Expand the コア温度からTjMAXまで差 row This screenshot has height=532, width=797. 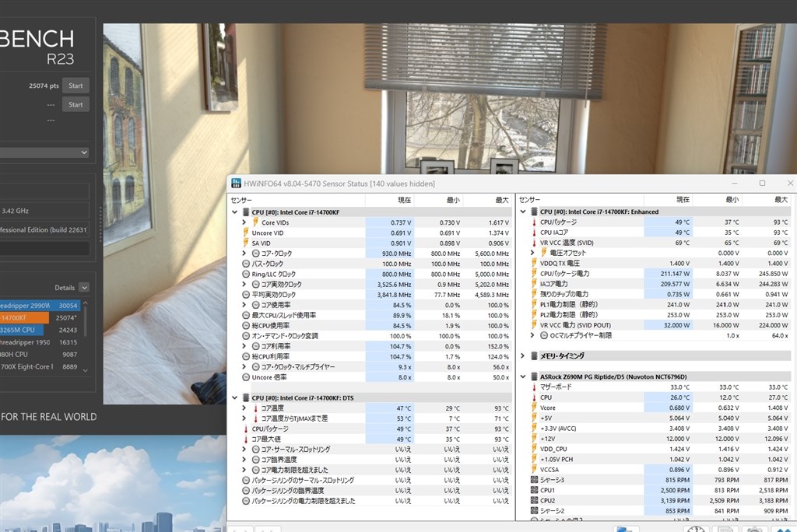click(244, 418)
